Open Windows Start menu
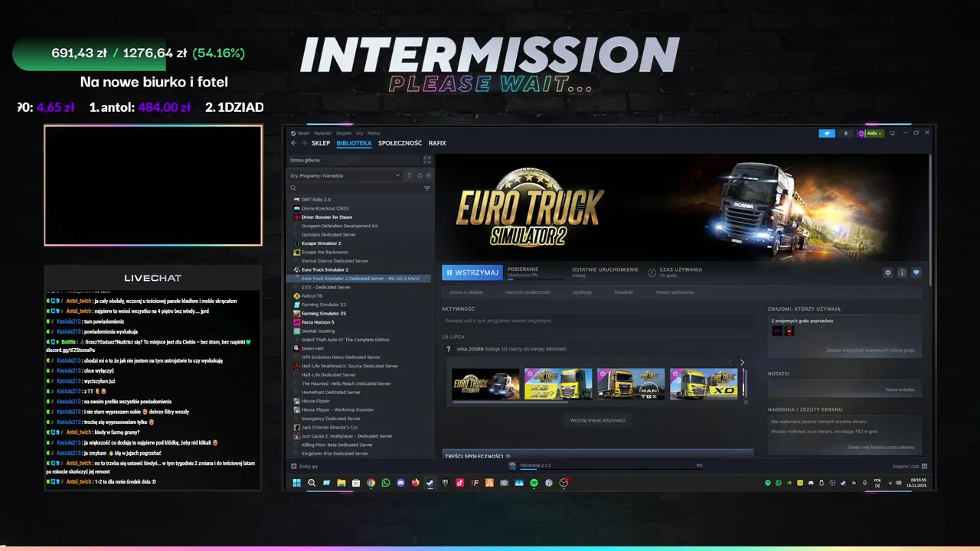The width and height of the screenshot is (980, 551). (297, 483)
